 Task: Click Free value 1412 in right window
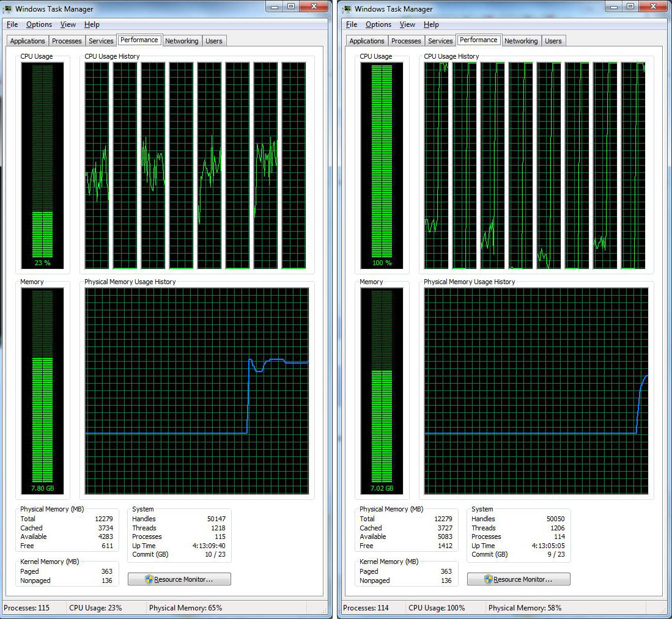click(445, 546)
